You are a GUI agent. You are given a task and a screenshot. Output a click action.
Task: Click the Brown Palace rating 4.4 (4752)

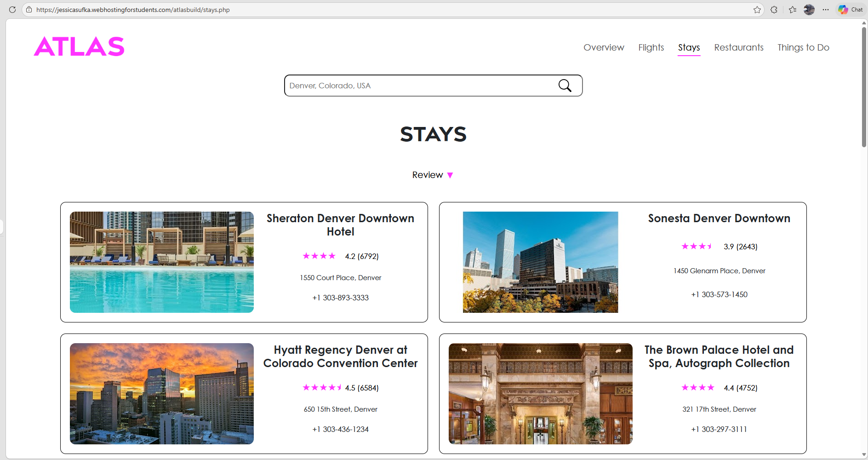point(741,388)
